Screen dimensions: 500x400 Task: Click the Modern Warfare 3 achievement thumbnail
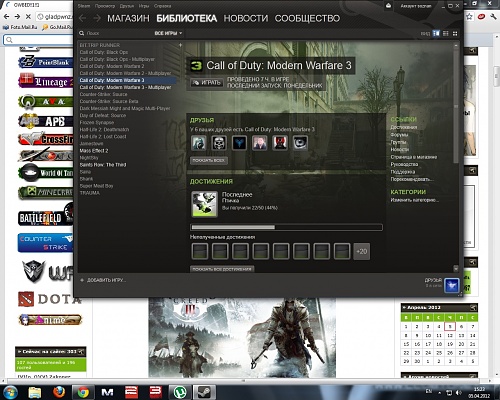click(204, 204)
